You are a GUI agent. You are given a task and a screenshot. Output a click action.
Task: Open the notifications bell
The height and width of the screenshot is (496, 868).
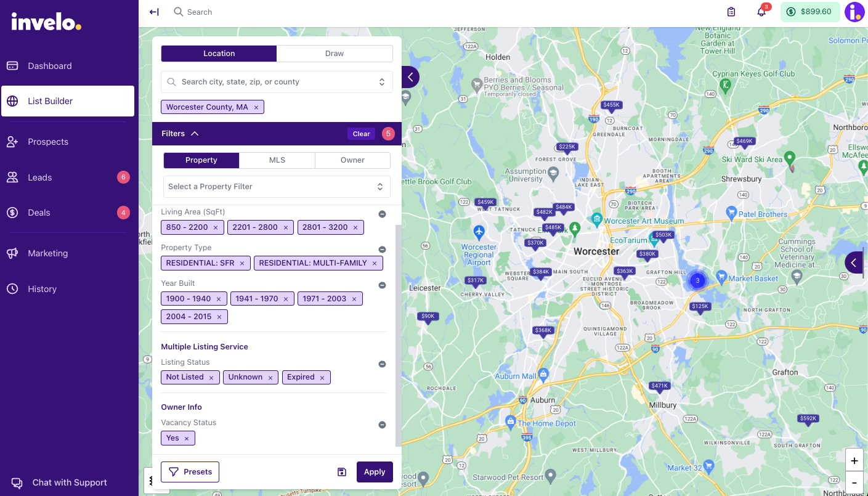point(761,12)
